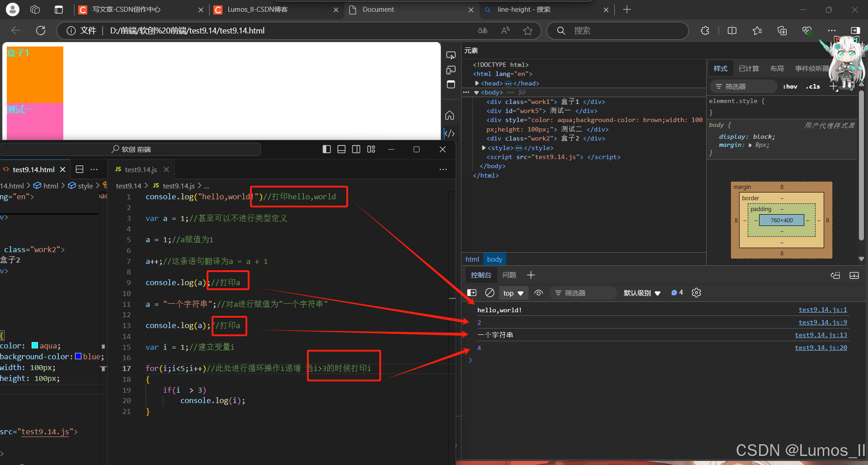This screenshot has height=465, width=868.
Task: Open console settings gear icon
Action: coord(696,293)
